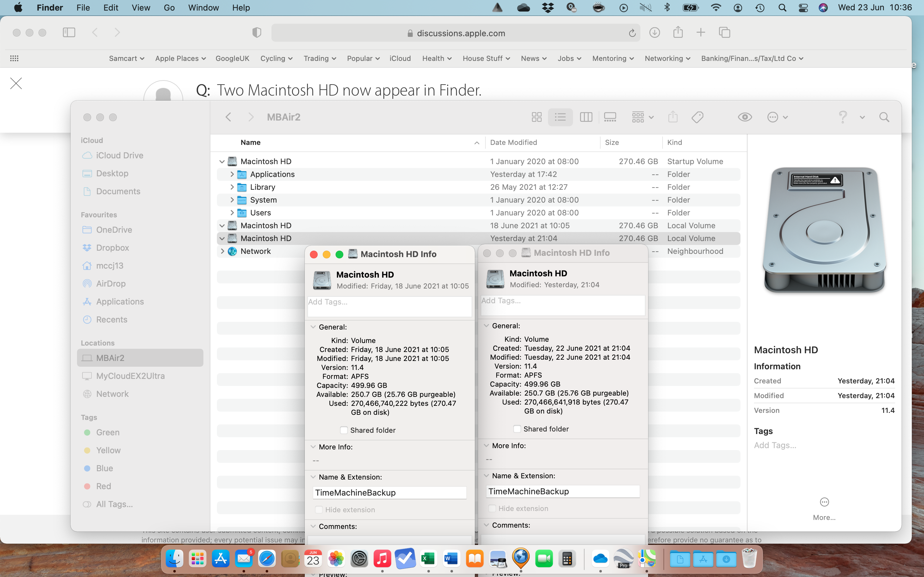Toggle the Safari sidebar button
The width and height of the screenshot is (924, 577).
(69, 32)
